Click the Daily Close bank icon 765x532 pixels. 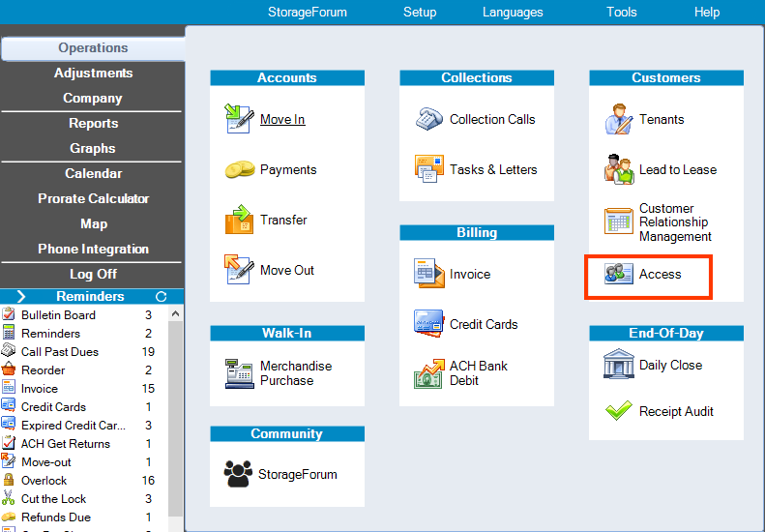(x=619, y=364)
